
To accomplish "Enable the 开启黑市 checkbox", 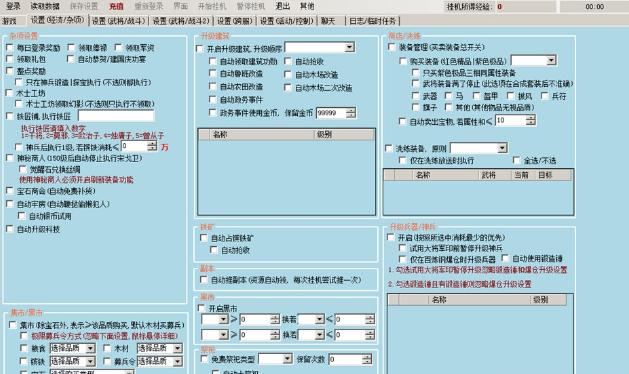I will 201,308.
